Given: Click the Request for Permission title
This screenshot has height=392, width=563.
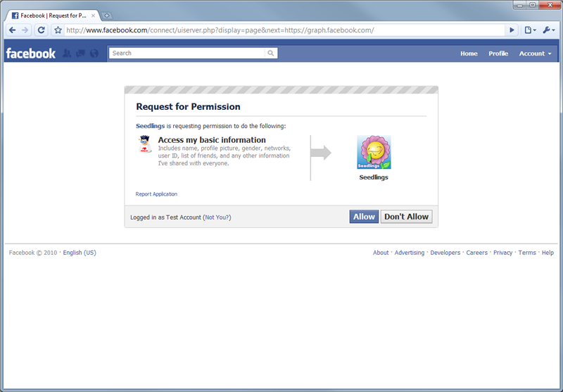Looking at the screenshot, I should point(188,106).
